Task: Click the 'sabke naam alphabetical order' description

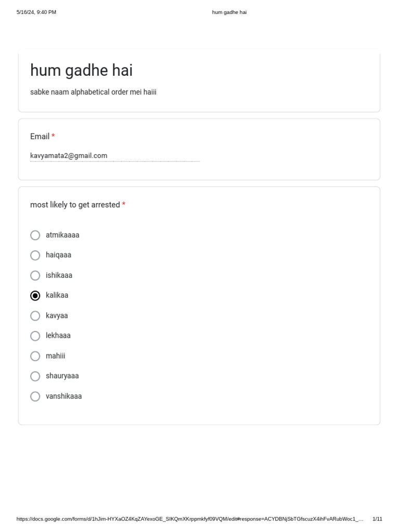Action: tap(93, 92)
